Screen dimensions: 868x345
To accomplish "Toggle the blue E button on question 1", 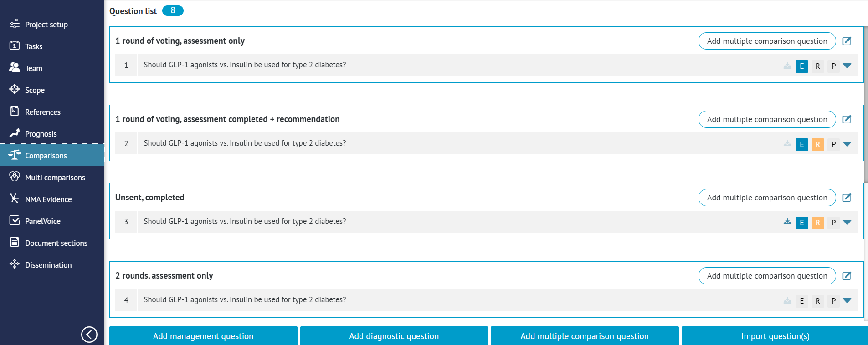I will [802, 66].
